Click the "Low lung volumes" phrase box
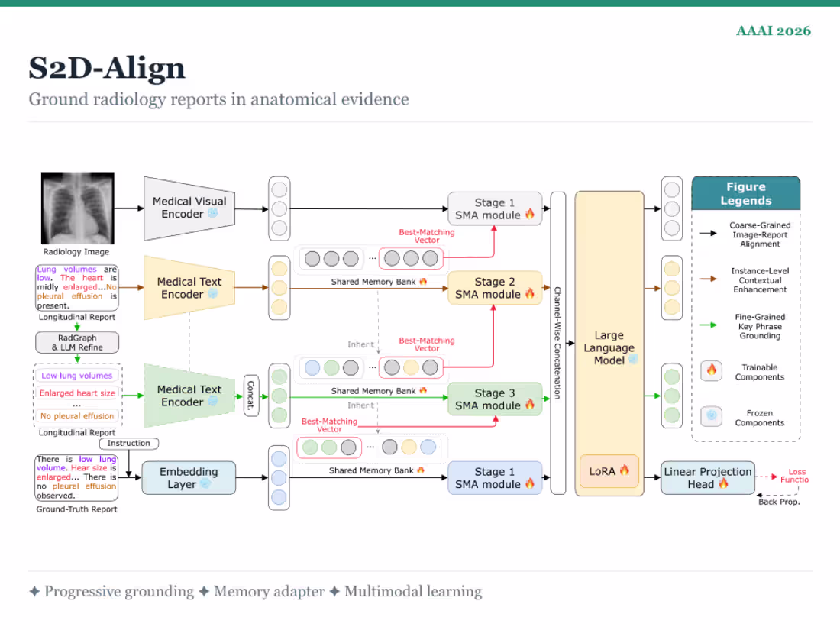Image resolution: width=840 pixels, height=630 pixels. click(77, 376)
